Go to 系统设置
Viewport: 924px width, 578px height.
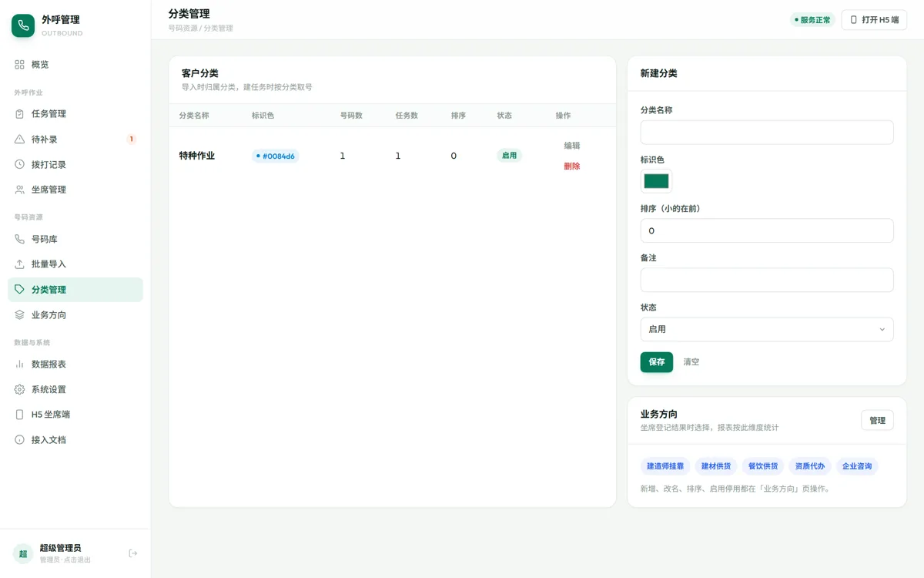(75, 389)
